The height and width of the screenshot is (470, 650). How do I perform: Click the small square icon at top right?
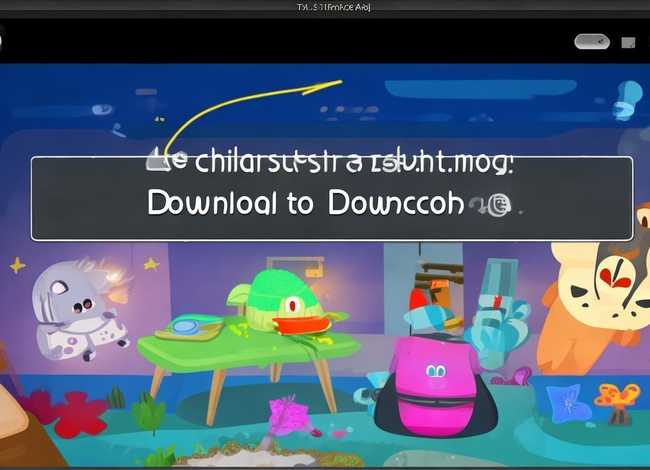click(628, 43)
